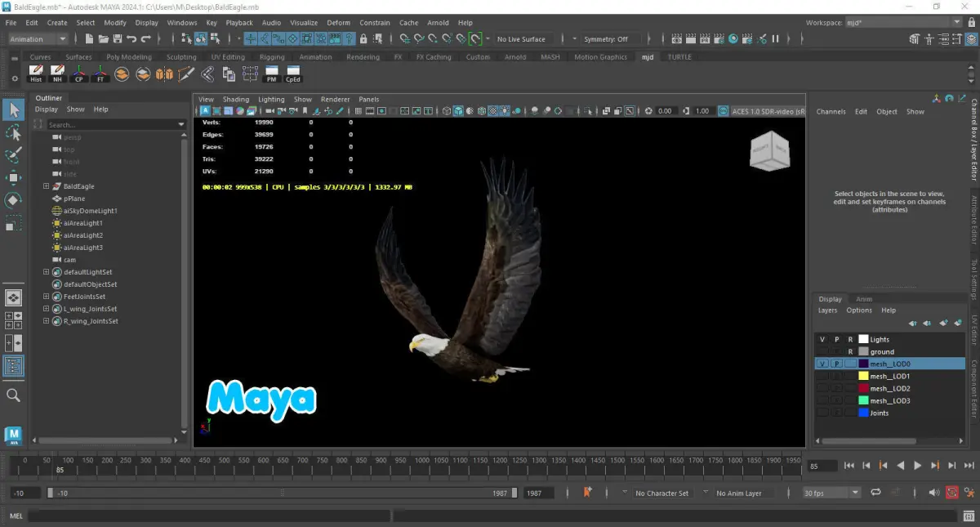Viewport: 980px width, 527px height.
Task: Switch to the Anim layer tab
Action: pyautogui.click(x=864, y=299)
